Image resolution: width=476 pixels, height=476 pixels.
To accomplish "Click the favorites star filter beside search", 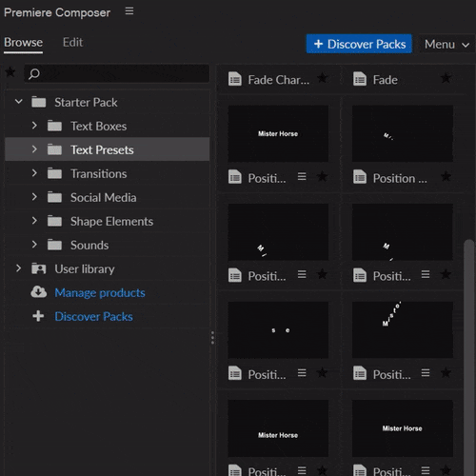I will [x=10, y=72].
